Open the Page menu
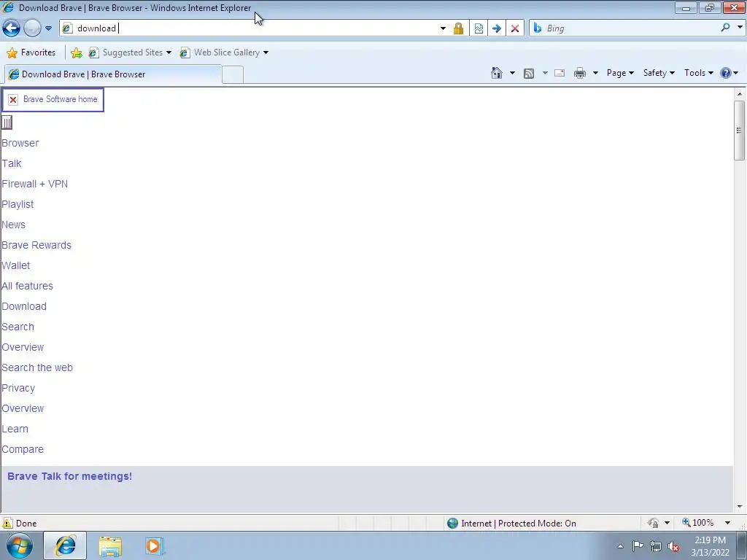The width and height of the screenshot is (747, 560). [x=620, y=73]
